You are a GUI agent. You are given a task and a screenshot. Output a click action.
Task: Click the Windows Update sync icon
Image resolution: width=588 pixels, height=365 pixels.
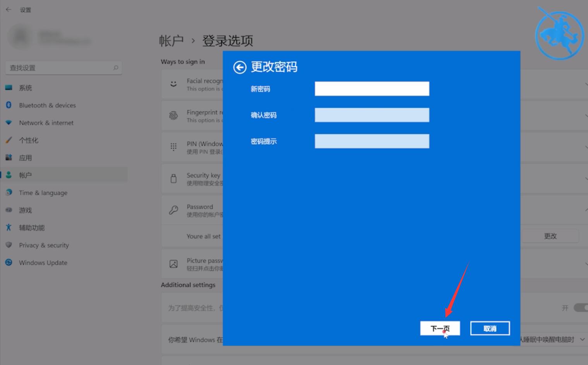pyautogui.click(x=9, y=262)
